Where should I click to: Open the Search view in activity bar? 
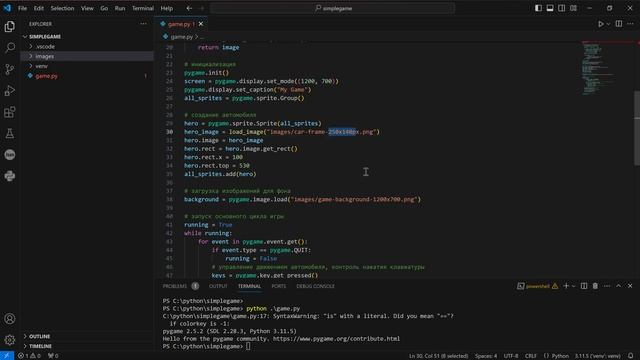pos(10,48)
